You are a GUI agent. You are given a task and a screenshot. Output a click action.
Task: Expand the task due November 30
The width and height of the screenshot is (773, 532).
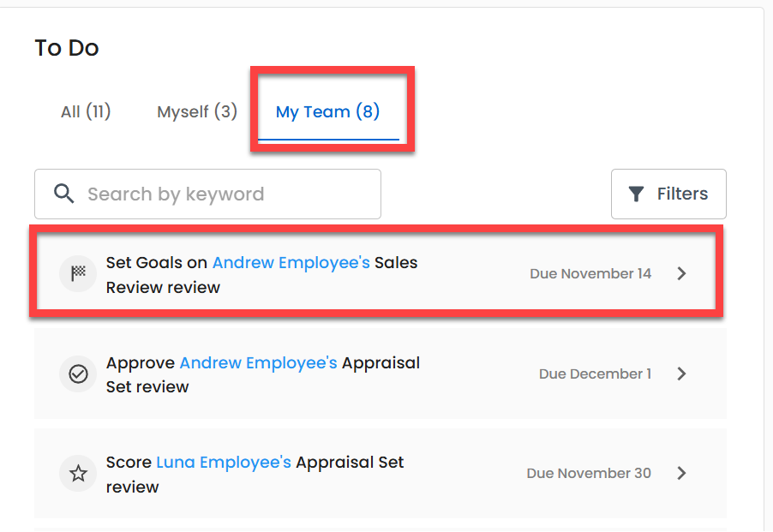pos(681,474)
